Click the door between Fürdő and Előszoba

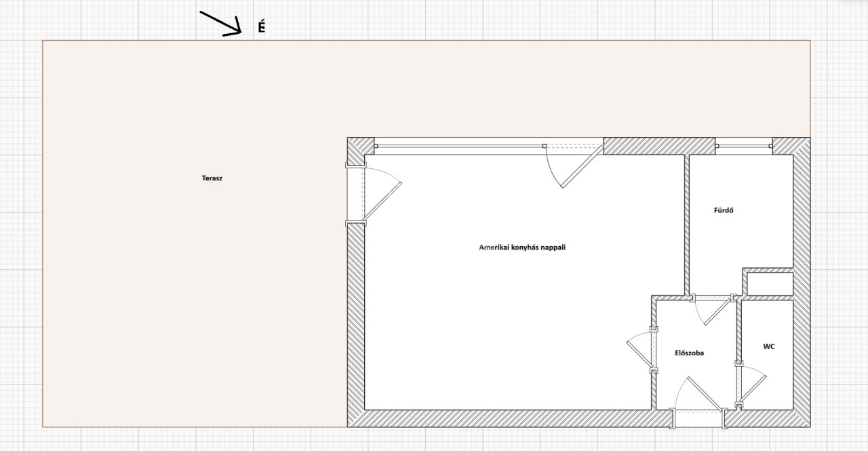coord(712,309)
